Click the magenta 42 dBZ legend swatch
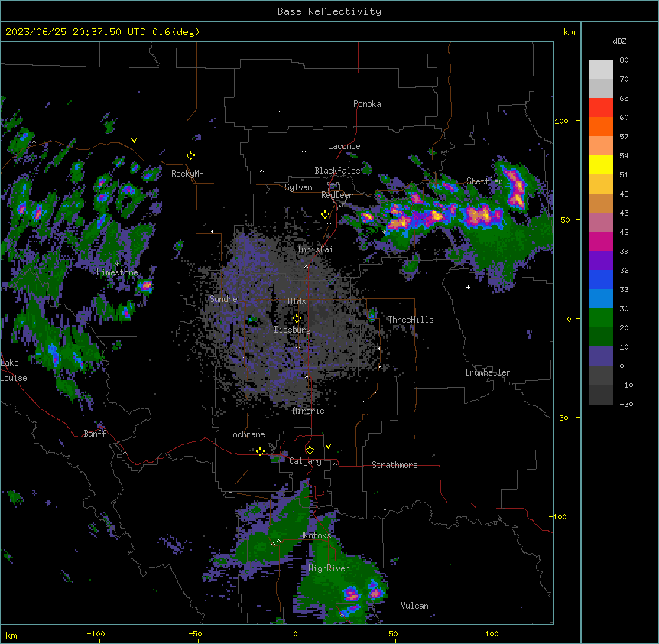This screenshot has width=659, height=644. tap(601, 241)
